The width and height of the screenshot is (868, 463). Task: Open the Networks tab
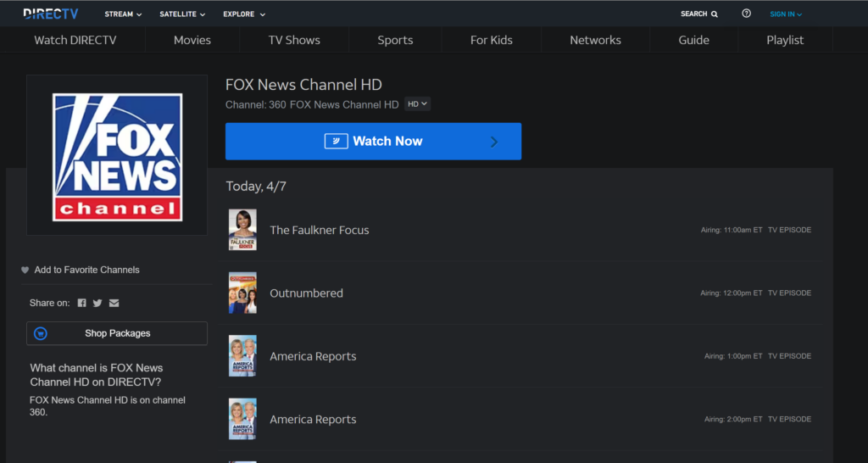pos(596,40)
